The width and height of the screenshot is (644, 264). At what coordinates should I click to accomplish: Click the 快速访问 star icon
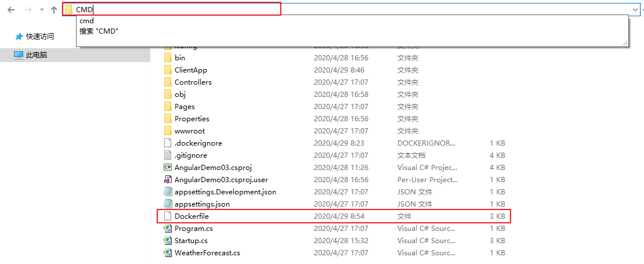coord(19,37)
